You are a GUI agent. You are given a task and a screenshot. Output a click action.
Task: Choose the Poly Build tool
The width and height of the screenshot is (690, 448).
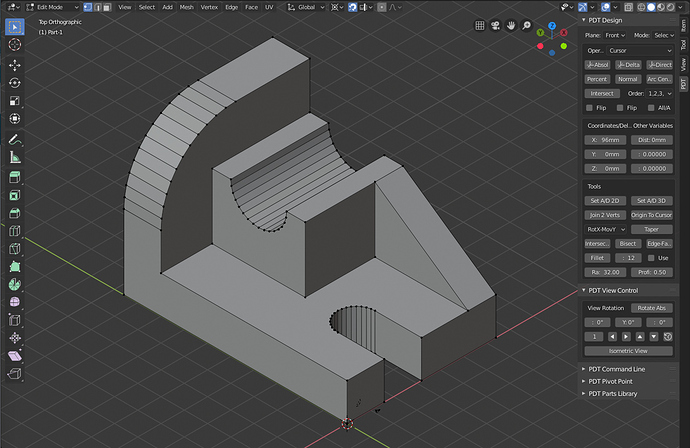click(x=15, y=267)
